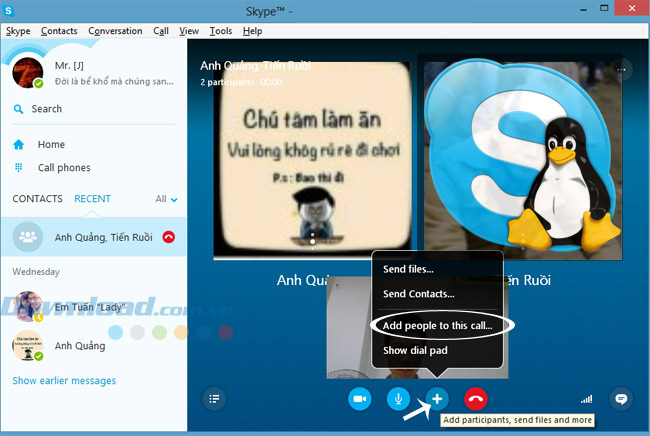Open Call phones in sidebar
Image resolution: width=650 pixels, height=436 pixels.
pyautogui.click(x=64, y=168)
